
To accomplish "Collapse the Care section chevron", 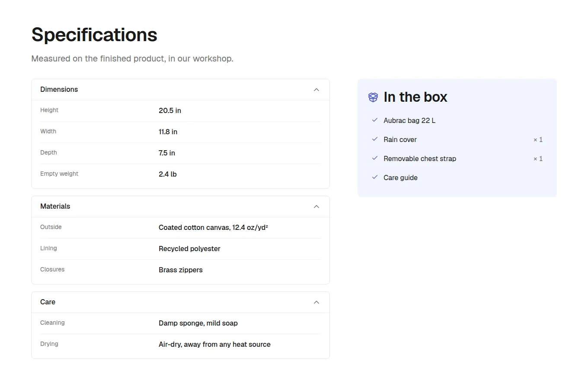I will click(316, 302).
